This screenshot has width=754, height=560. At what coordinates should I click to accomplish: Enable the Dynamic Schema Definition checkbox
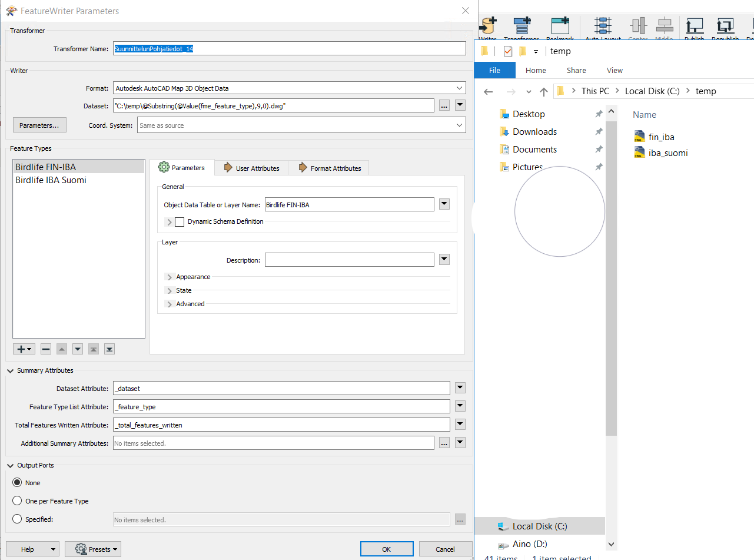point(180,222)
